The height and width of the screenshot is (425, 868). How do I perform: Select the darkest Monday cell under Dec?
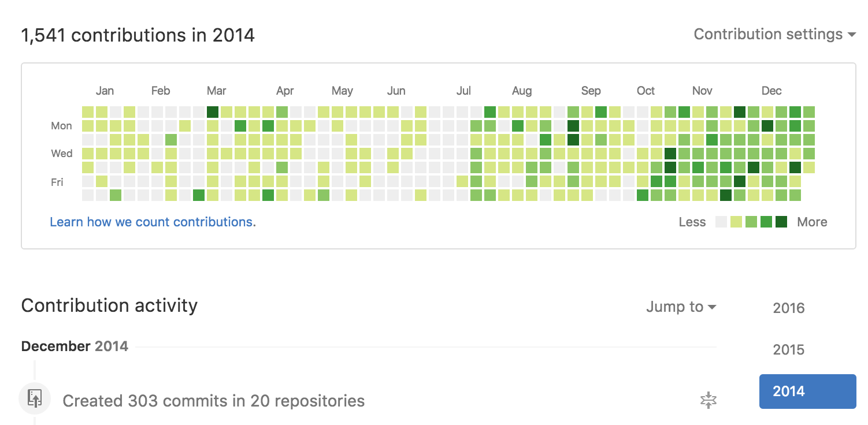767,126
